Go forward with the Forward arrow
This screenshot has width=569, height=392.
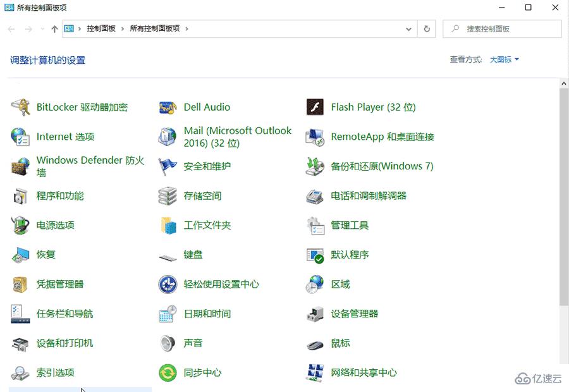point(28,29)
